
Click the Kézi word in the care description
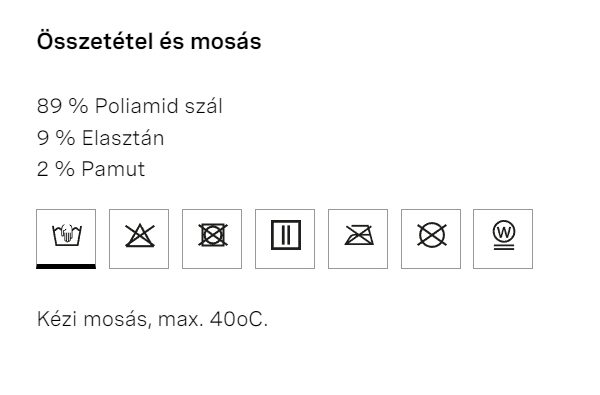click(57, 319)
